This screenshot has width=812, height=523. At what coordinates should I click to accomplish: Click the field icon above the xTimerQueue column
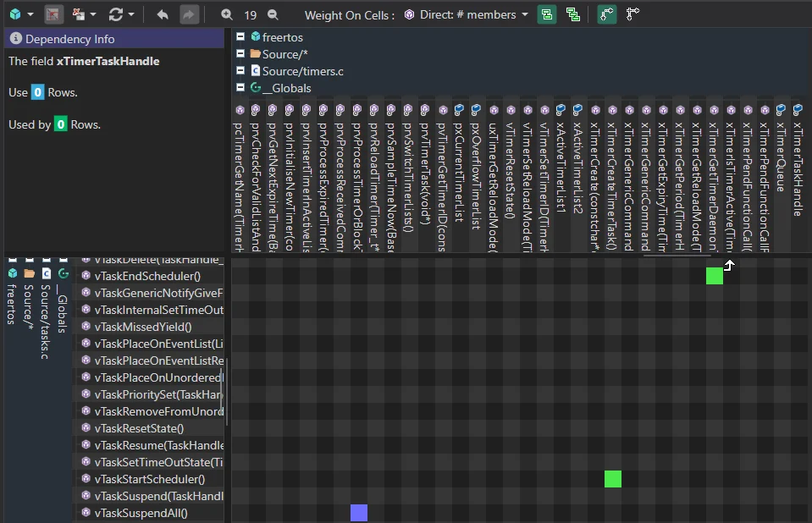coord(781,109)
